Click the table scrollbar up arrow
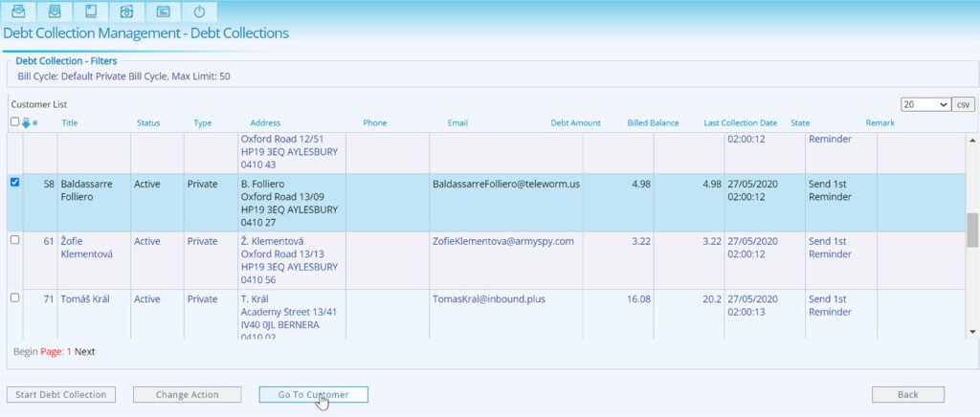Screen dimensions: 980x417 (x=972, y=140)
